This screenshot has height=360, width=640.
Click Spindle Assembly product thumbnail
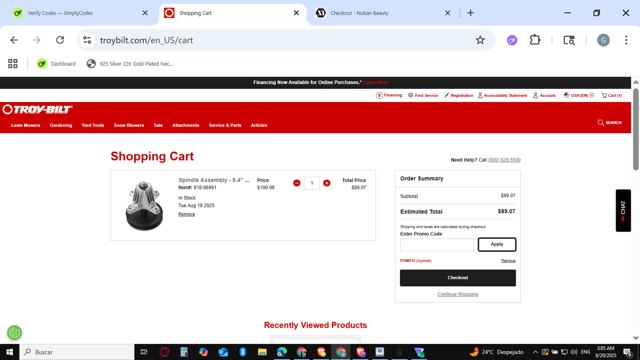(144, 205)
